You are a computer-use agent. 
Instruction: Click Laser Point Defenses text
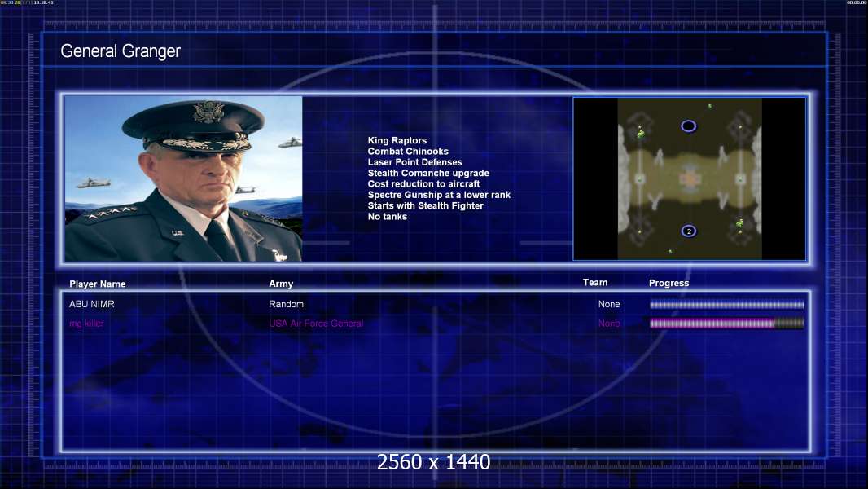414,162
